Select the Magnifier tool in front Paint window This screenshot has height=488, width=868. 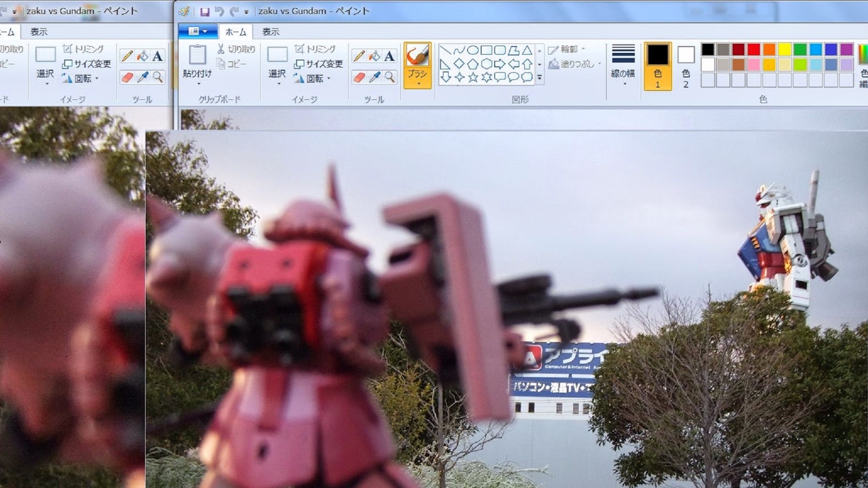[389, 77]
